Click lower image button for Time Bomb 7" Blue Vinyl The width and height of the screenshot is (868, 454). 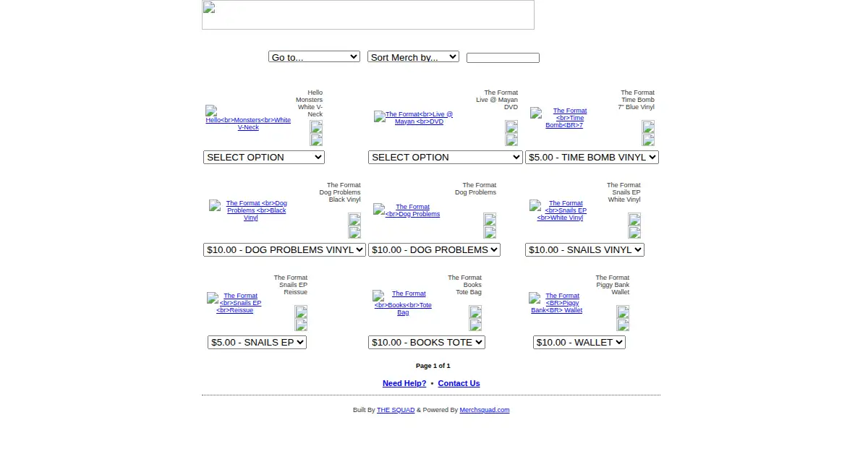coord(648,140)
